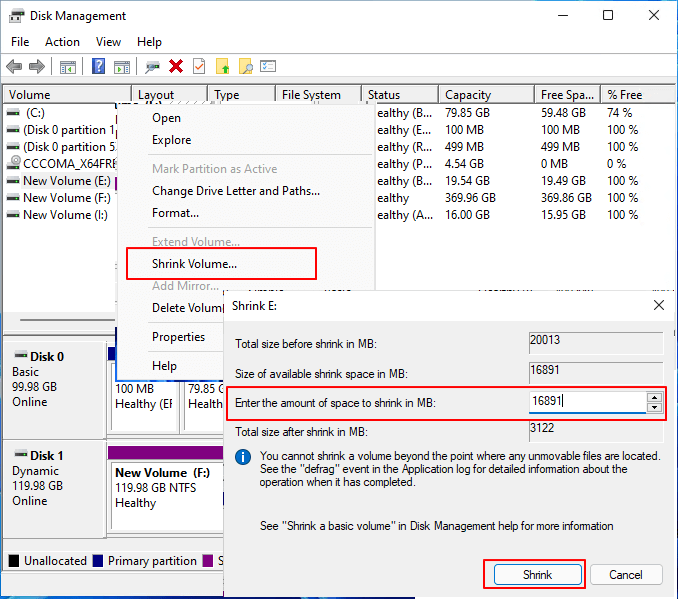
Task: Click the black Unallocated legend swatch
Action: click(x=14, y=561)
